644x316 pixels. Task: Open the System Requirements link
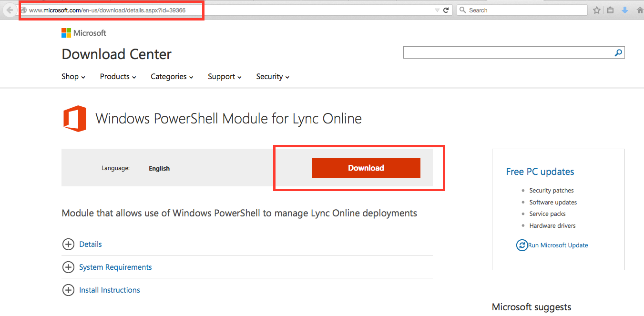click(x=115, y=267)
